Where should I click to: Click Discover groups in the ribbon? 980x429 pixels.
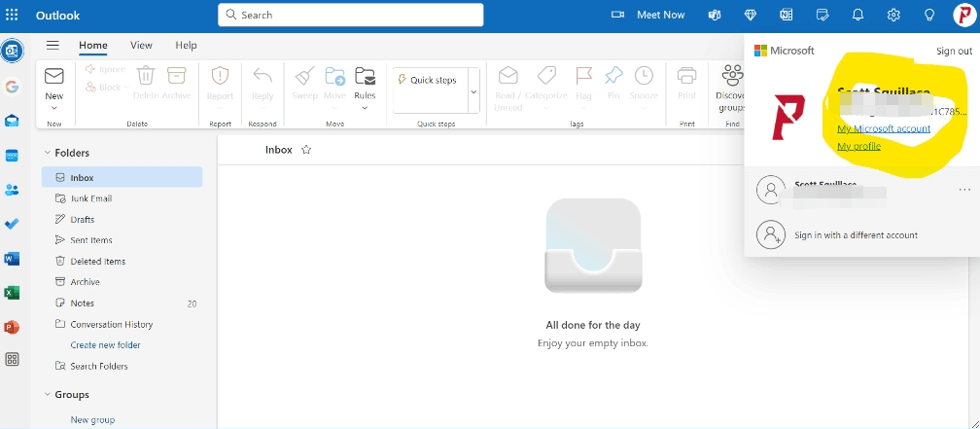coord(732,89)
